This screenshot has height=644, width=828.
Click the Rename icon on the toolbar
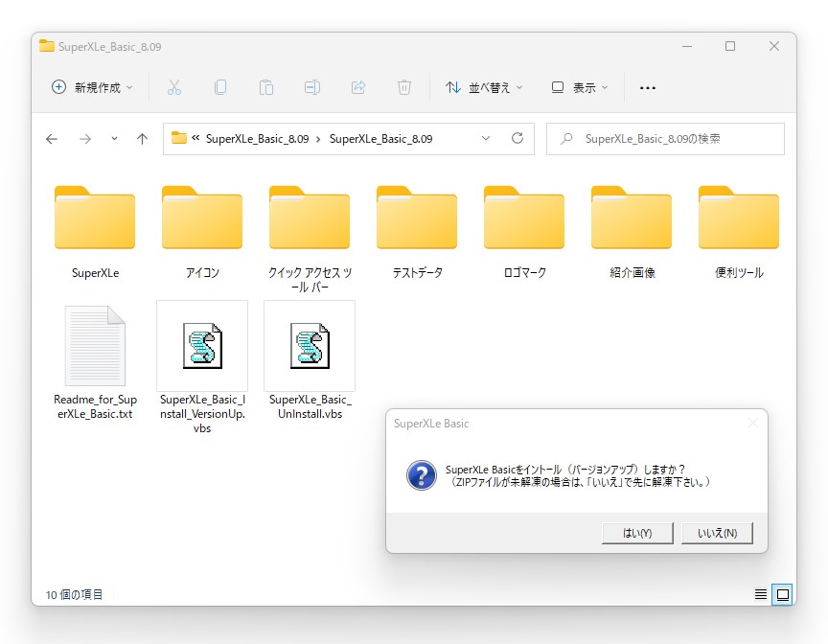click(312, 87)
